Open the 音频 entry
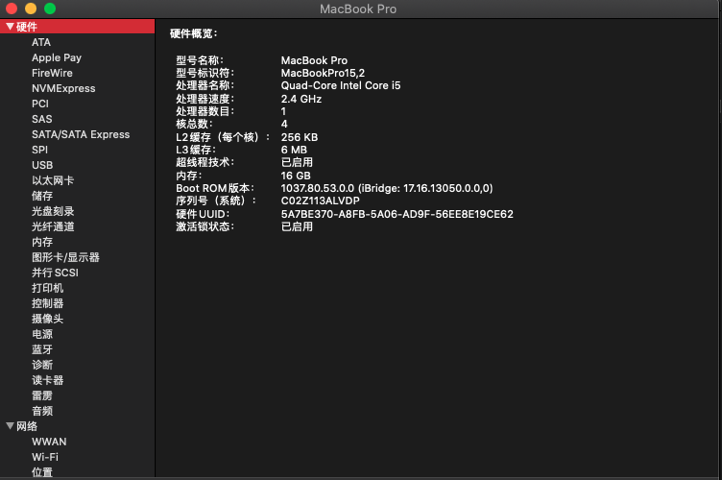722x480 pixels. pos(42,411)
